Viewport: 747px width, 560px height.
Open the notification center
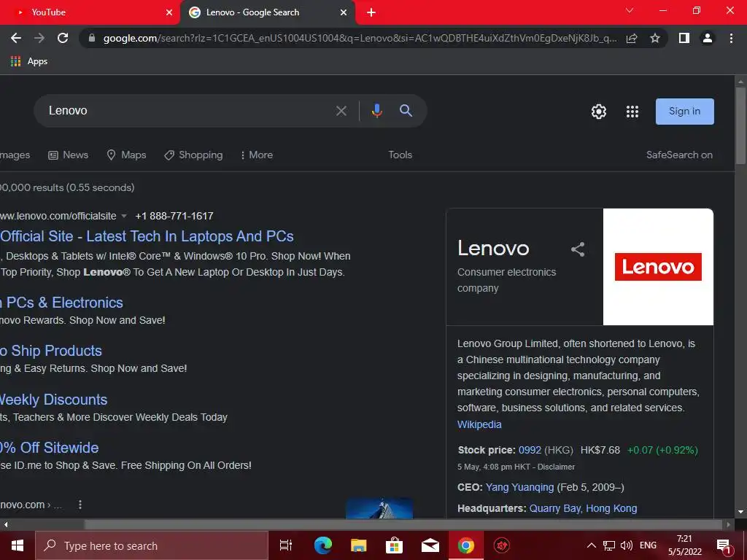click(724, 546)
